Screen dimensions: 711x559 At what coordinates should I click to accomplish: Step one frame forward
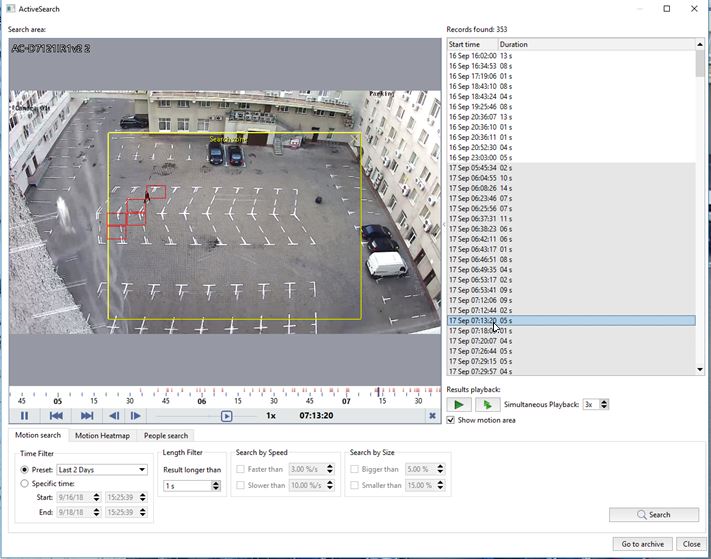click(x=136, y=416)
